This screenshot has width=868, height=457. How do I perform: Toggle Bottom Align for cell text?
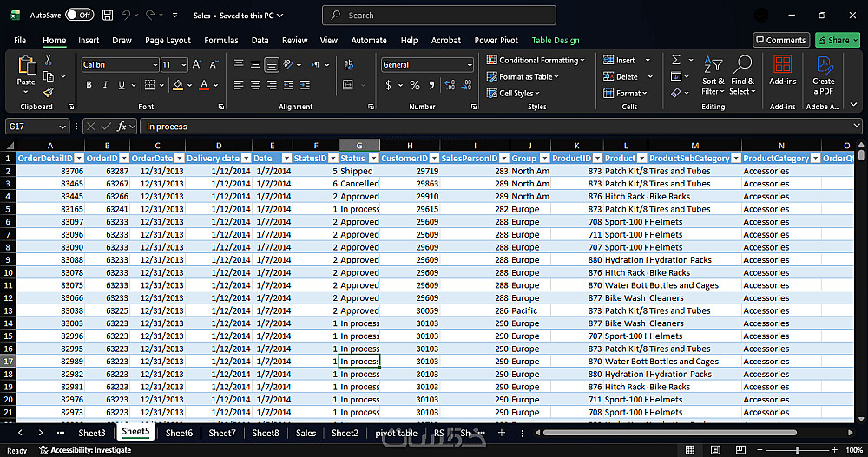tap(272, 64)
